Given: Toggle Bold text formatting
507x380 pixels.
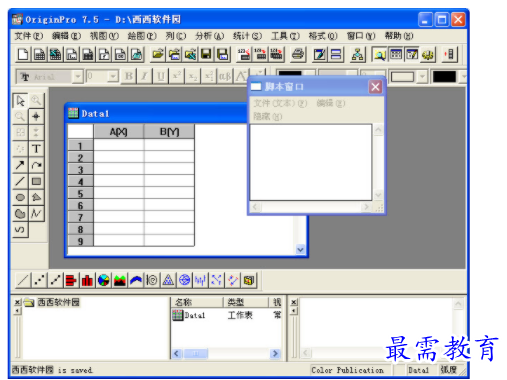Looking at the screenshot, I should [x=129, y=77].
